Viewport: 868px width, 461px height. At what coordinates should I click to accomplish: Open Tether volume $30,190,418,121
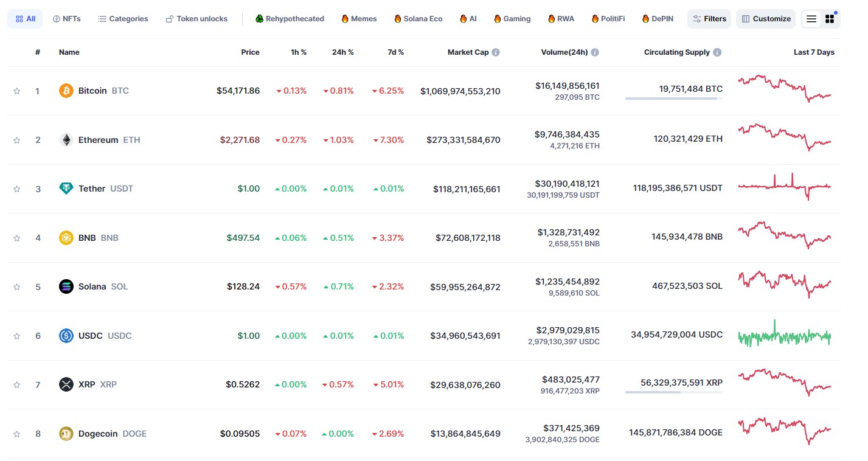coord(568,183)
